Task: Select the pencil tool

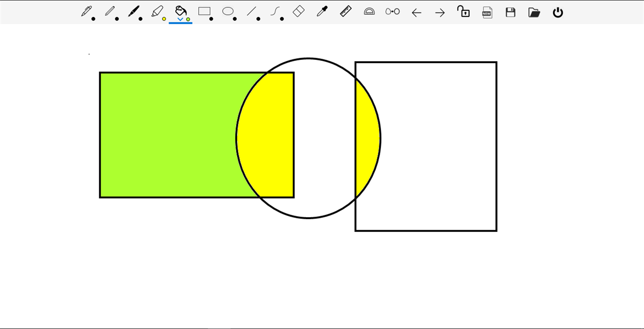Action: click(110, 11)
